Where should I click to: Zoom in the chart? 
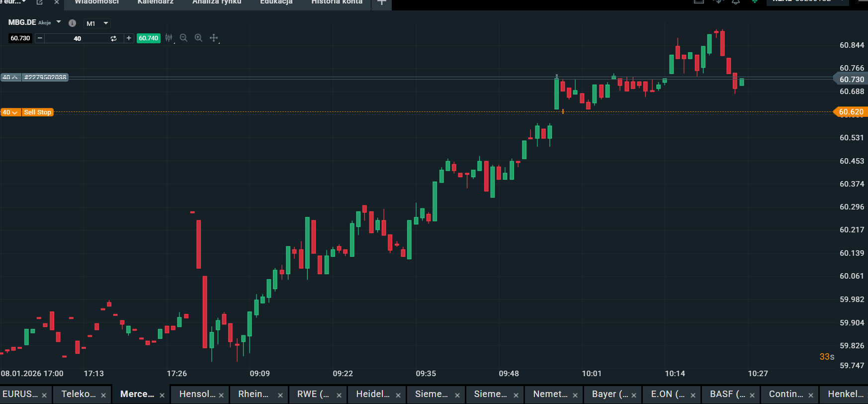tap(198, 38)
